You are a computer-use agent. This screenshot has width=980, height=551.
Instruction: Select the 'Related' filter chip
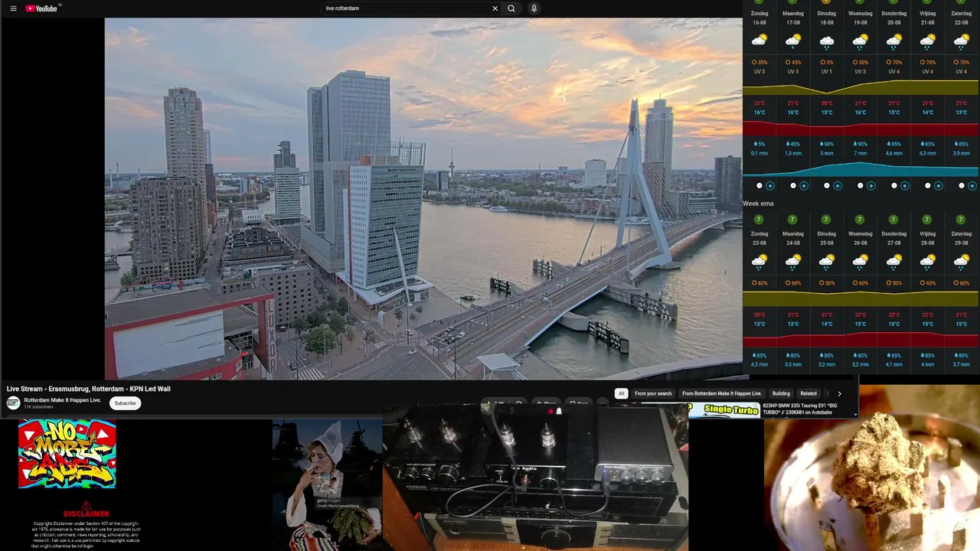[808, 393]
